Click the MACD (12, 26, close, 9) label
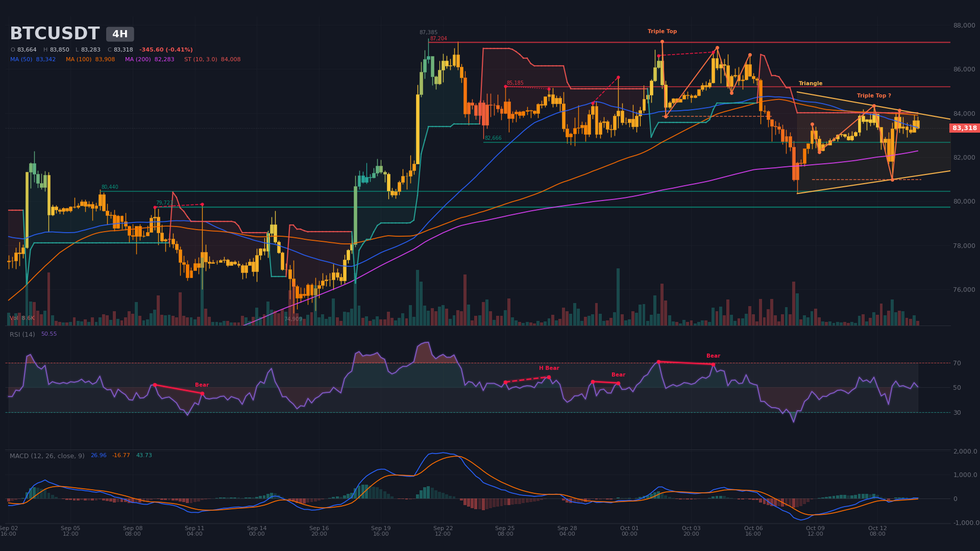Image resolution: width=980 pixels, height=551 pixels. [x=47, y=455]
